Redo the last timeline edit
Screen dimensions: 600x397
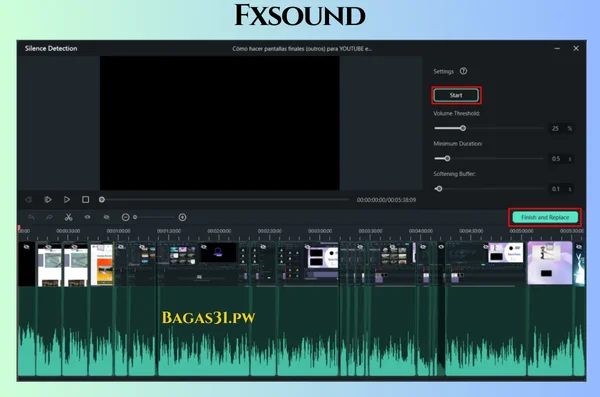[x=49, y=217]
